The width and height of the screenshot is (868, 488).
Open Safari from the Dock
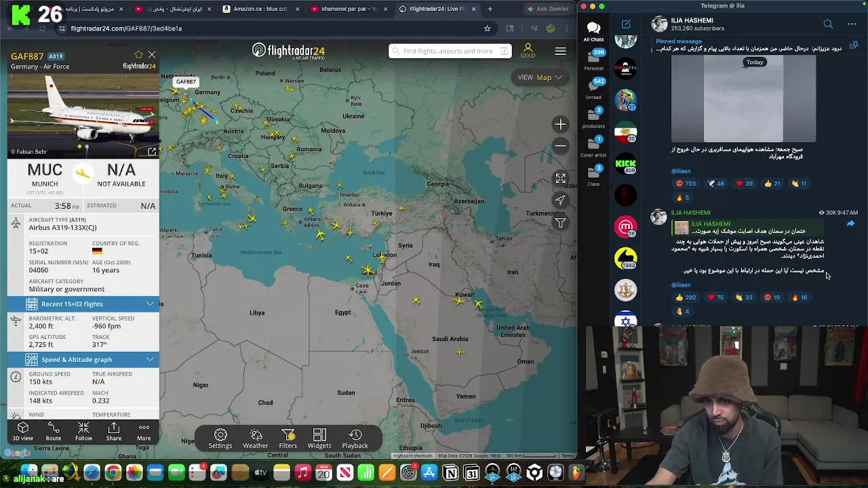(92, 472)
